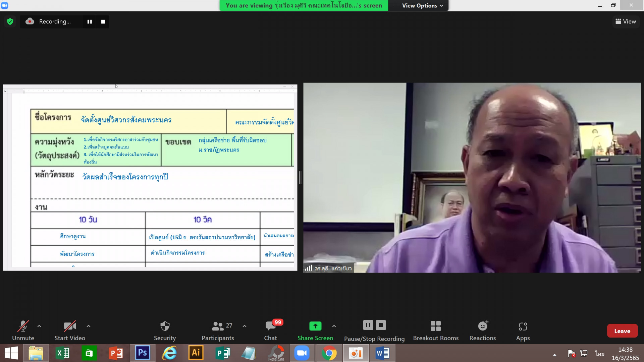Click the network status tray icon

click(584, 353)
